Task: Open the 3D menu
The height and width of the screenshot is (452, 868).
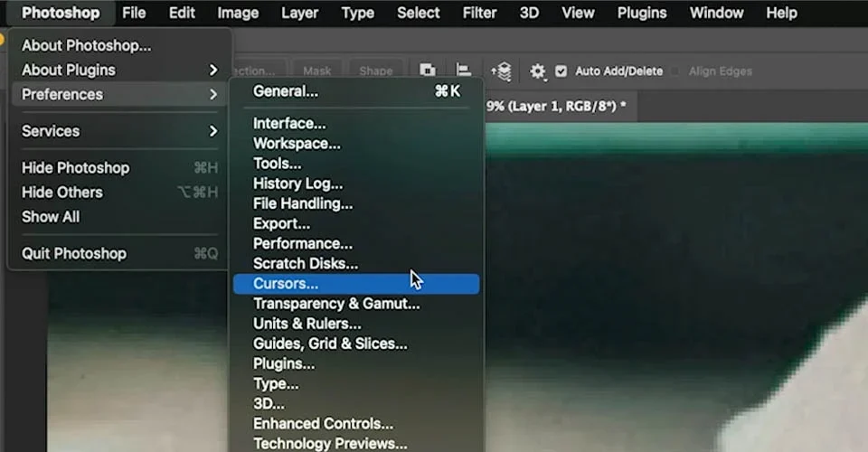Action: pos(529,13)
